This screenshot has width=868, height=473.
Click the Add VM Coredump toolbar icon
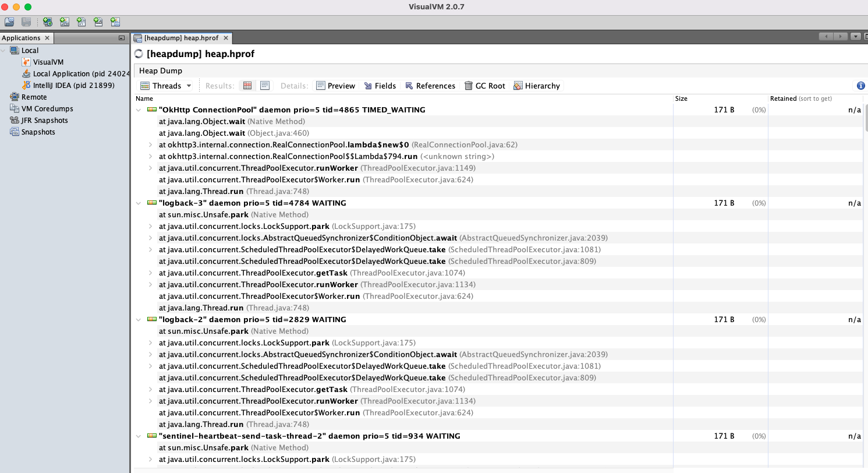82,22
